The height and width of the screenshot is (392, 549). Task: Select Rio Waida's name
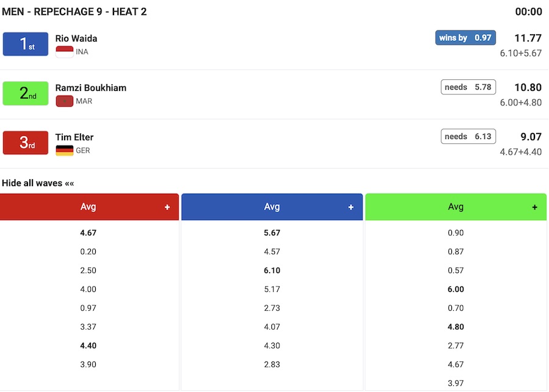tap(76, 38)
